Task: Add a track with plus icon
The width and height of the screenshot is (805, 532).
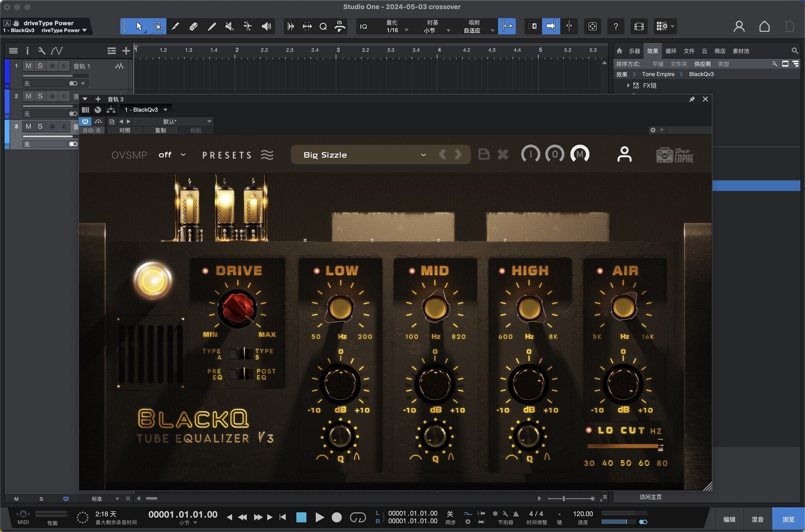Action: (126, 51)
